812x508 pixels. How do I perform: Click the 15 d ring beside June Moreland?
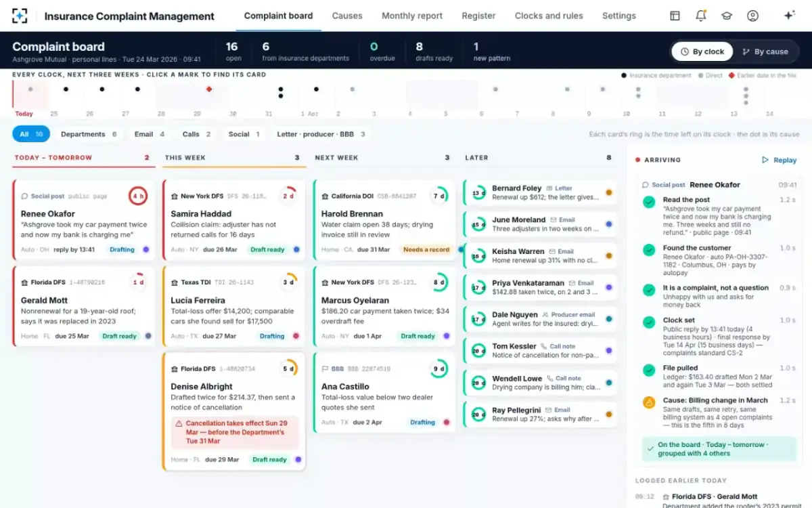[478, 224]
